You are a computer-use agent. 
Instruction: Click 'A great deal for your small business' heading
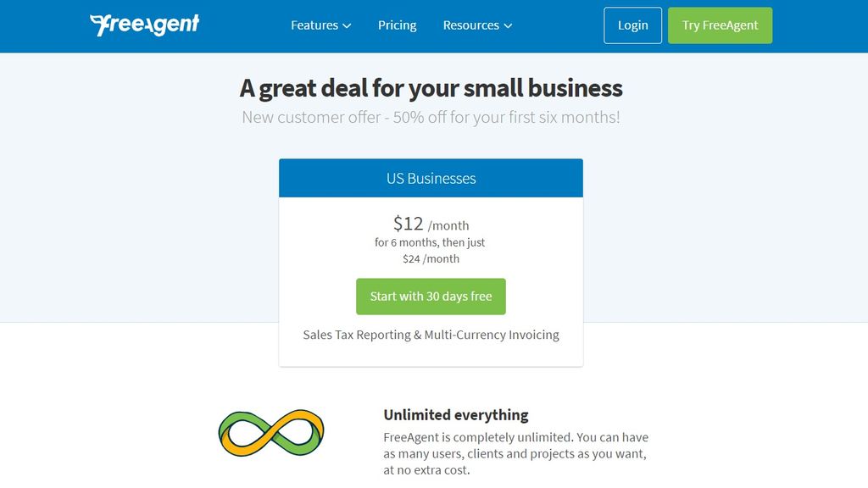(431, 88)
